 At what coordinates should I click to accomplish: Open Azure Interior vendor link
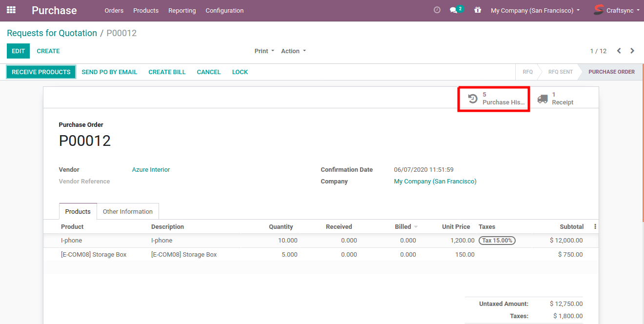coord(151,170)
